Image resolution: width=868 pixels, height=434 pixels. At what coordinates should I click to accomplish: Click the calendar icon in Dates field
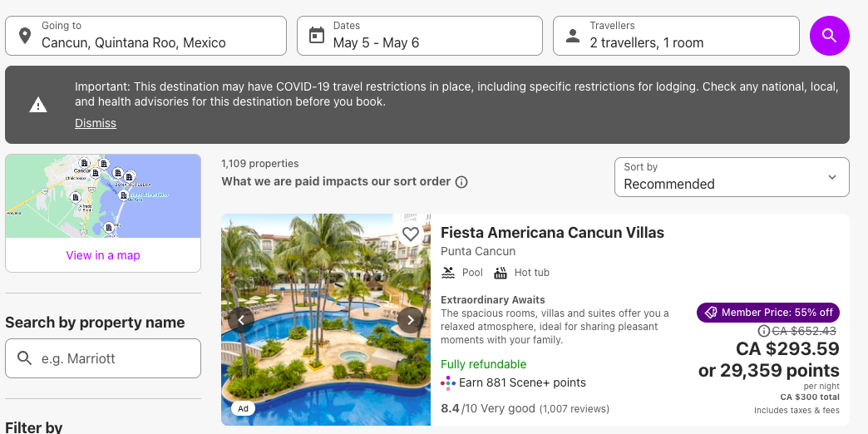coord(316,36)
